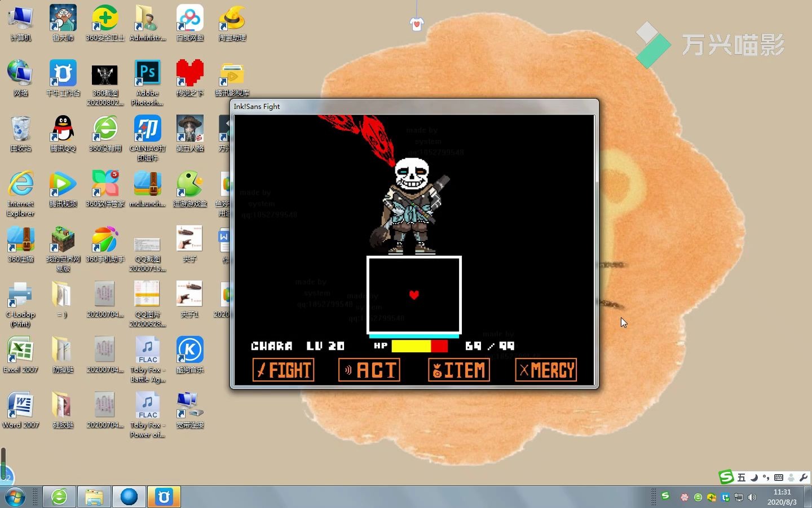Open File Explorer from the taskbar
Image resolution: width=812 pixels, height=508 pixels.
point(94,497)
